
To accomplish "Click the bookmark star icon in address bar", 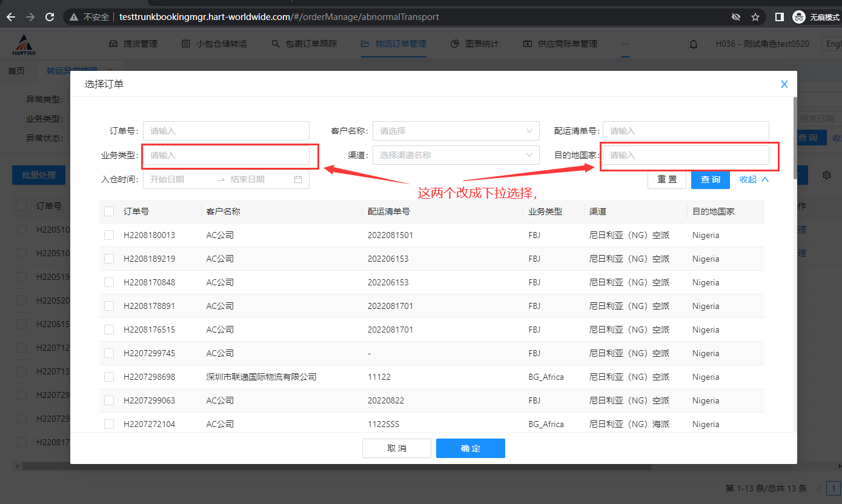I will (x=755, y=17).
